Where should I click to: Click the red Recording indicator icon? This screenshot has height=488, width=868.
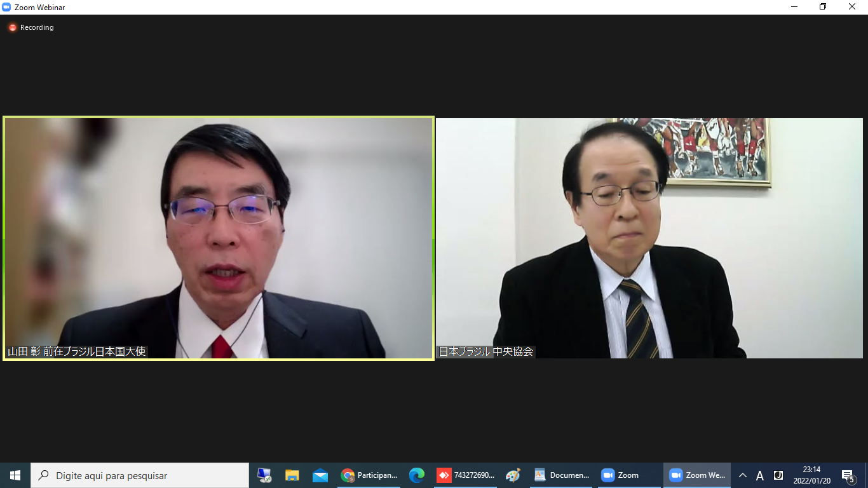click(12, 27)
